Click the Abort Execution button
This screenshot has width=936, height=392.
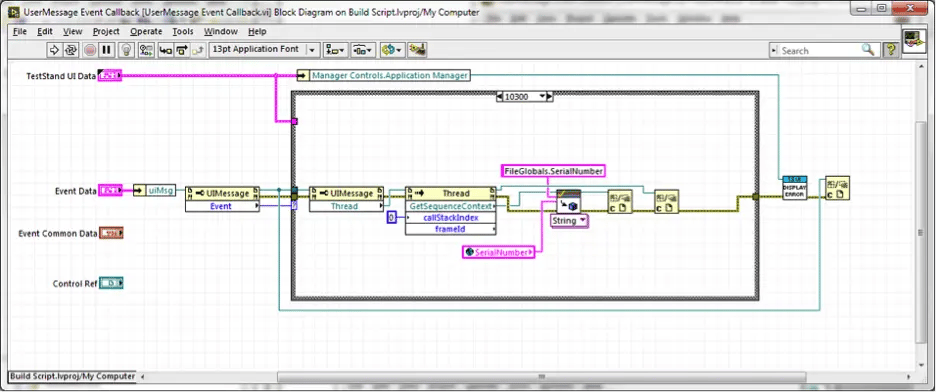90,50
